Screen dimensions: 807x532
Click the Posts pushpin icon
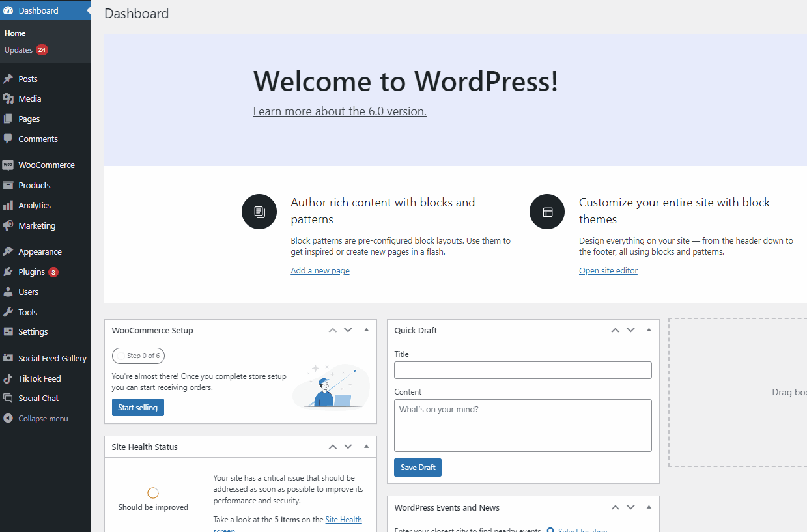(8, 79)
